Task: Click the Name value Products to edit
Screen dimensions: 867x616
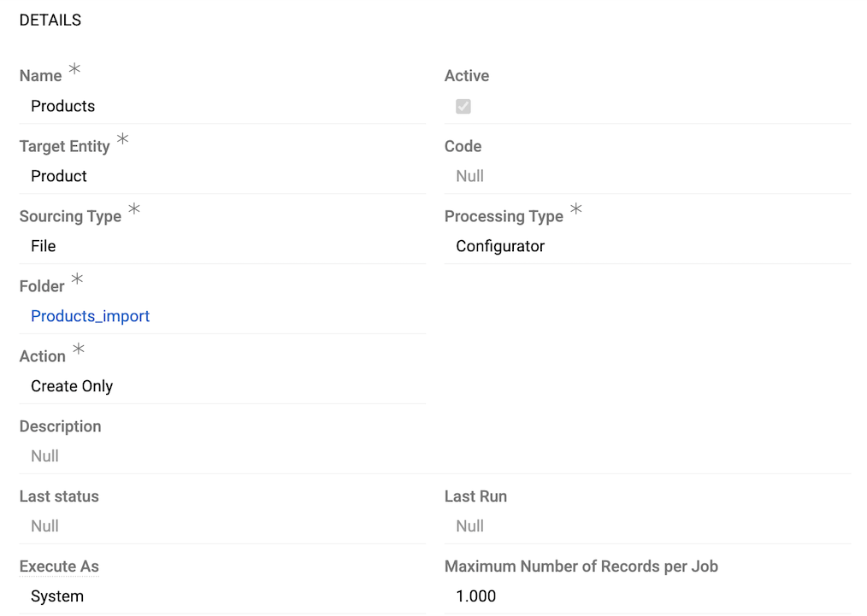Action: [62, 106]
